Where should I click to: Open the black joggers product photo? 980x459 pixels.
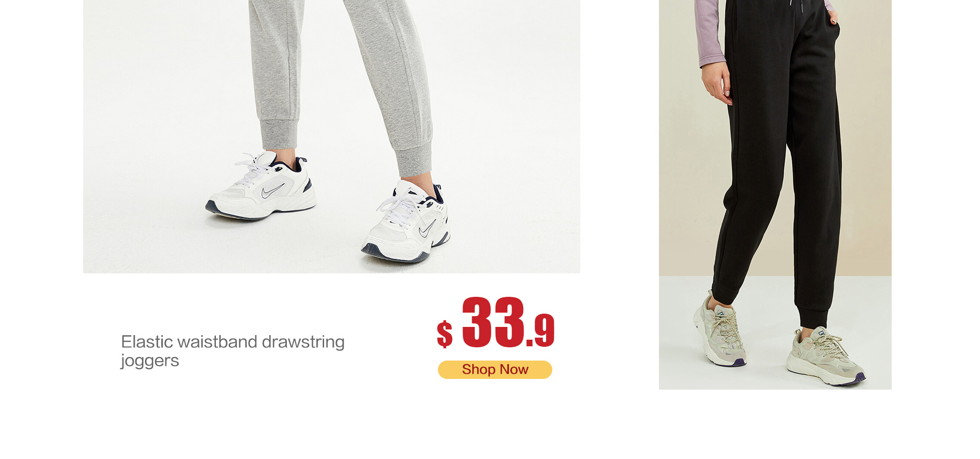pos(775,194)
